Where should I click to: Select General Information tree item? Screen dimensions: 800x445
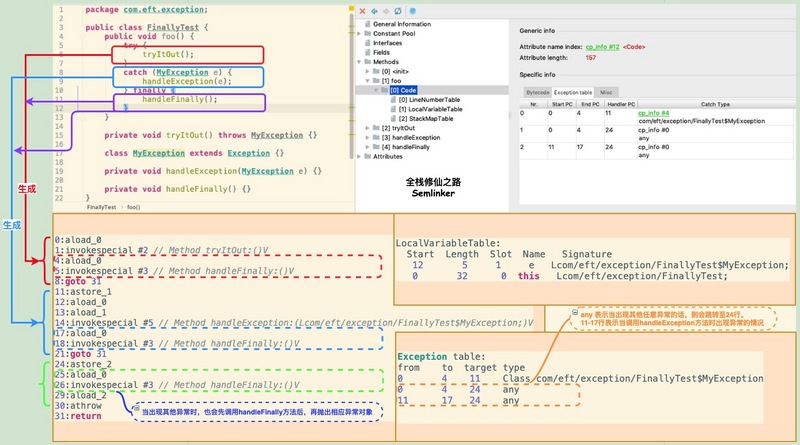click(x=402, y=24)
